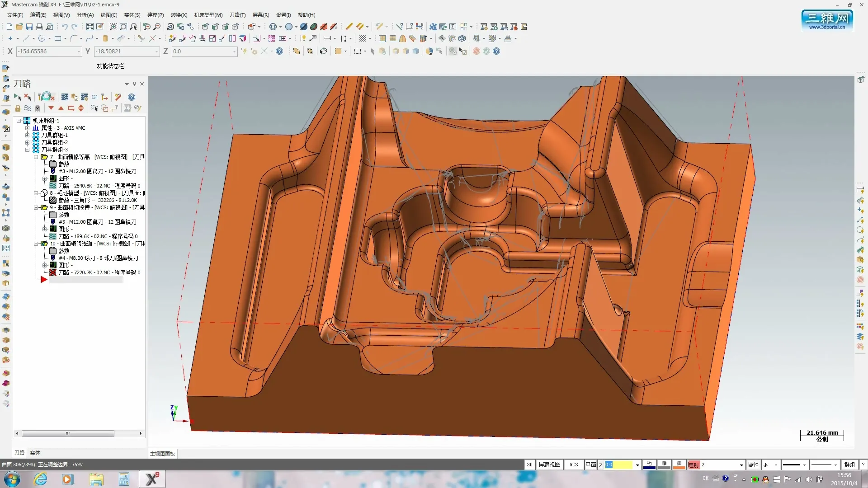Click the 属性 status bar button
The image size is (868, 488).
tap(753, 465)
